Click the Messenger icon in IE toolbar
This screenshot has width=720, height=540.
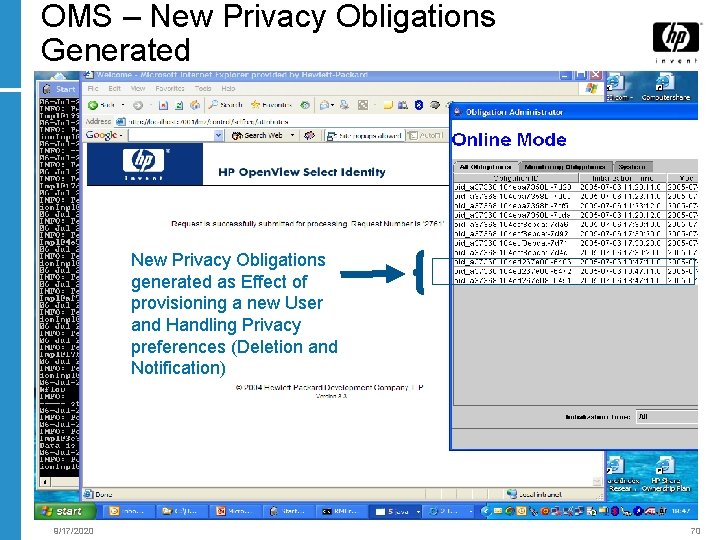(x=434, y=105)
